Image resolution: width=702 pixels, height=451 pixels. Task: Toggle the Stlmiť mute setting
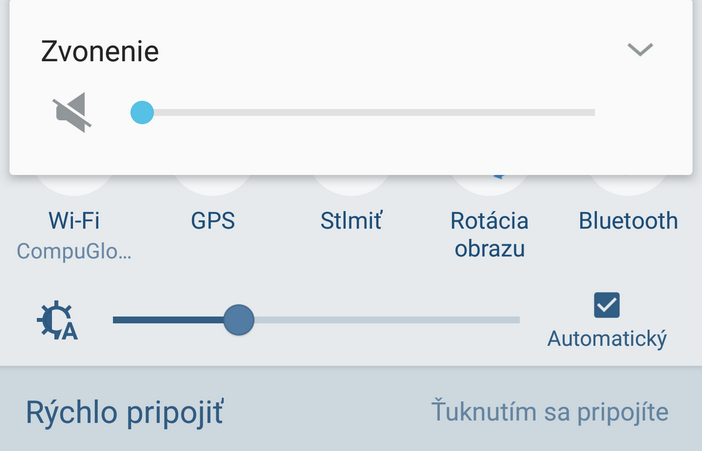click(351, 220)
